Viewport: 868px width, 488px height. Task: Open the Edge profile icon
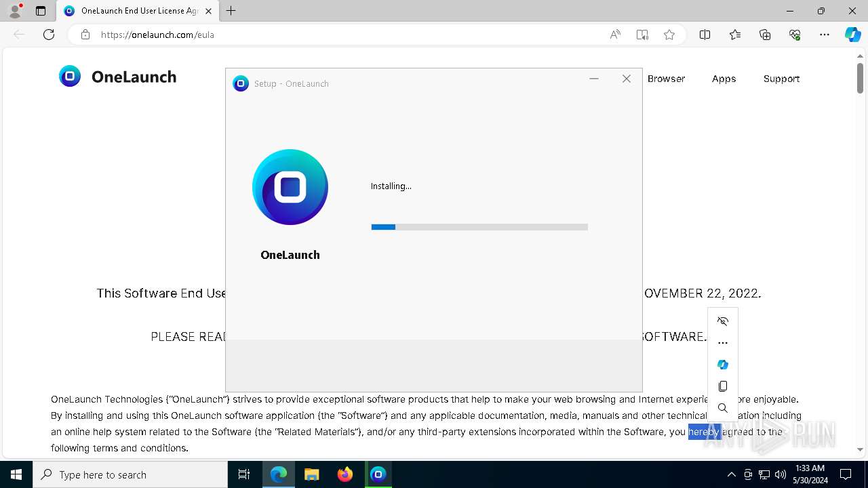[x=15, y=11]
